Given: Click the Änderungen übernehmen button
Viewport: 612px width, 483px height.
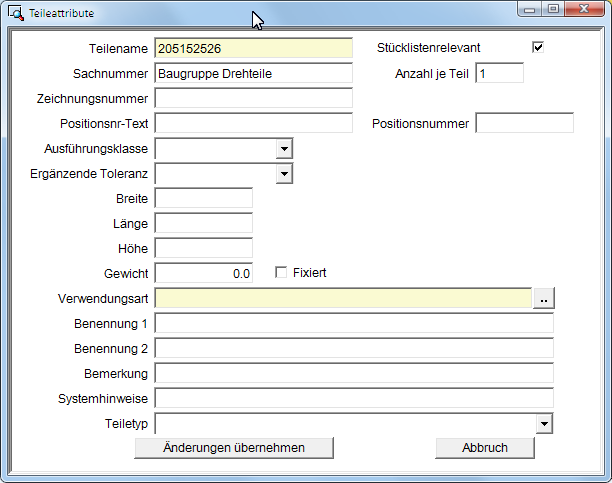Looking at the screenshot, I should tap(233, 448).
